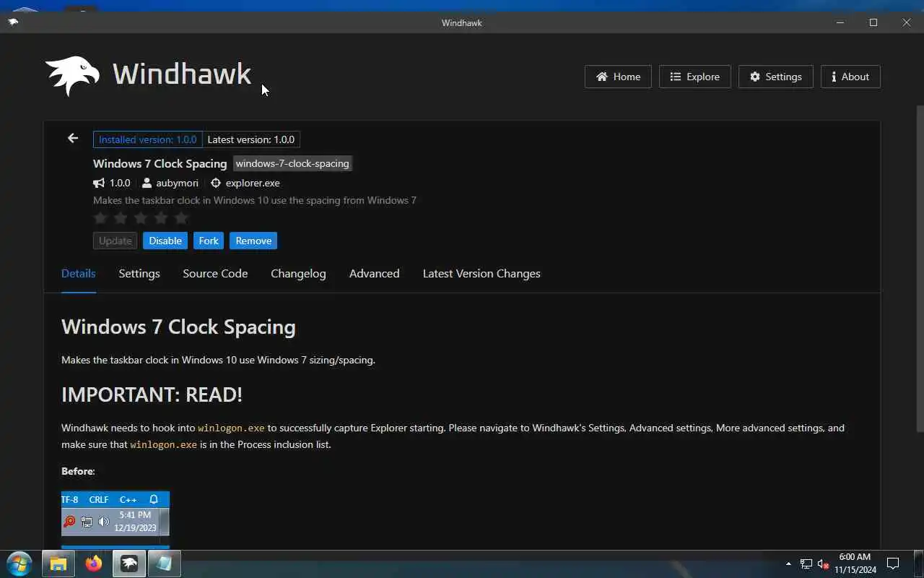
Task: Open the Latest Version Changes tab
Action: 481,273
